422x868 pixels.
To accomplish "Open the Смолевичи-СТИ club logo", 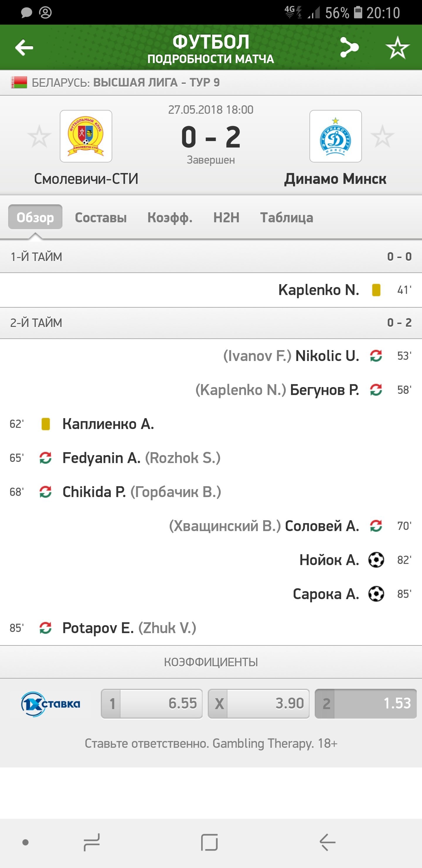I will coord(86,136).
